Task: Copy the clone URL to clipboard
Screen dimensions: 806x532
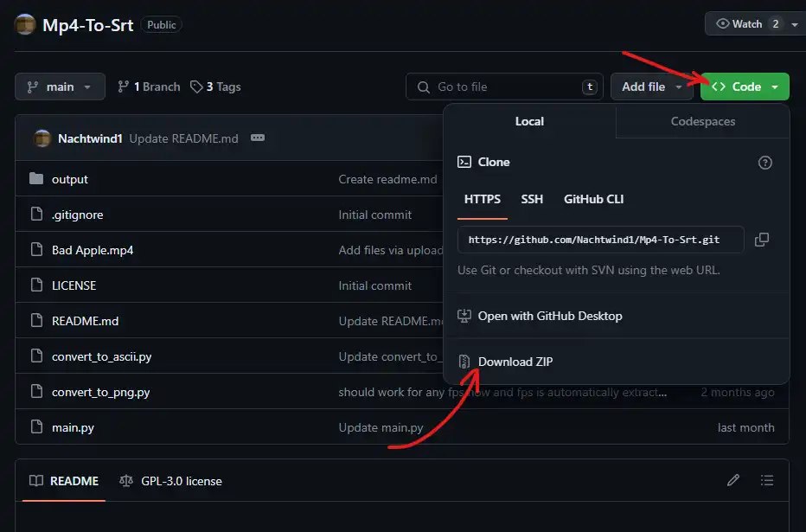Action: (x=762, y=240)
